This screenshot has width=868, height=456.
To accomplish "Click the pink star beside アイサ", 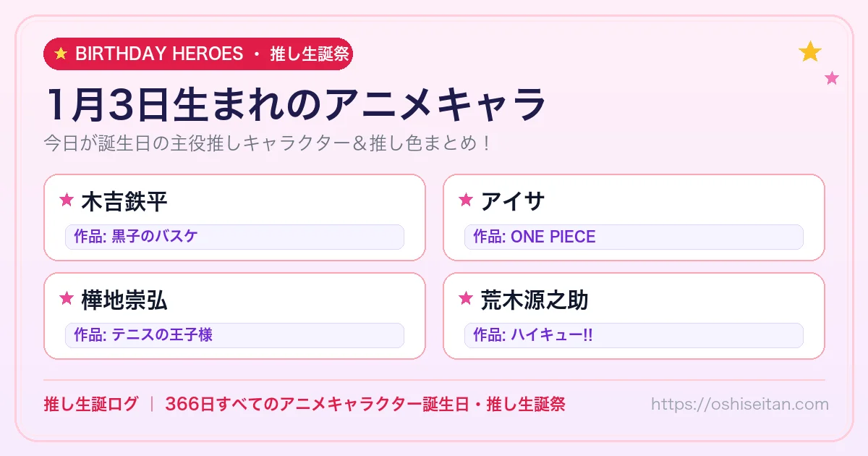I will (466, 200).
